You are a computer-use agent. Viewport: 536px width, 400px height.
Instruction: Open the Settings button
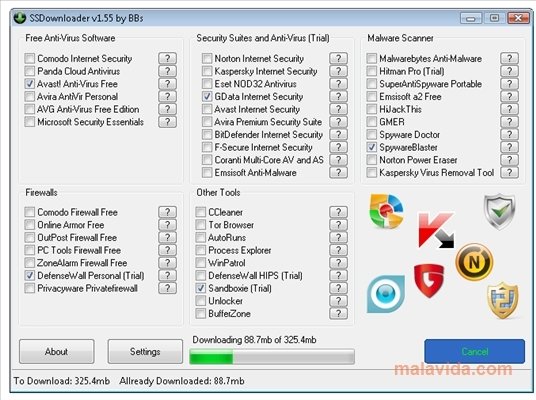pos(145,351)
